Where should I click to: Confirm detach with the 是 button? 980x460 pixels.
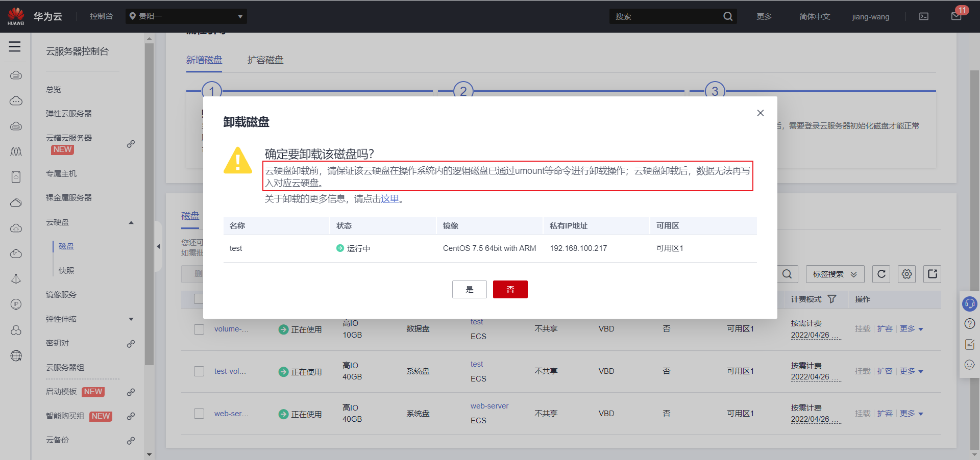[470, 290]
